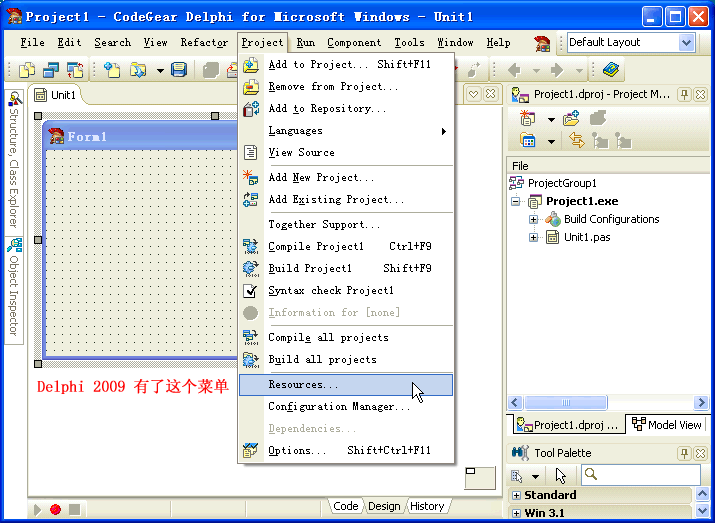
Task: Open the Run menu
Action: 306,43
